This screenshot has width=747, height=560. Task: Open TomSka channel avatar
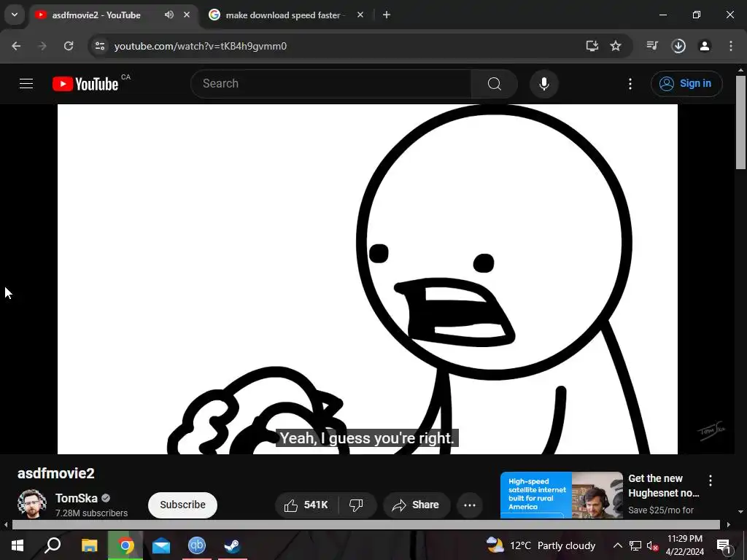point(32,504)
